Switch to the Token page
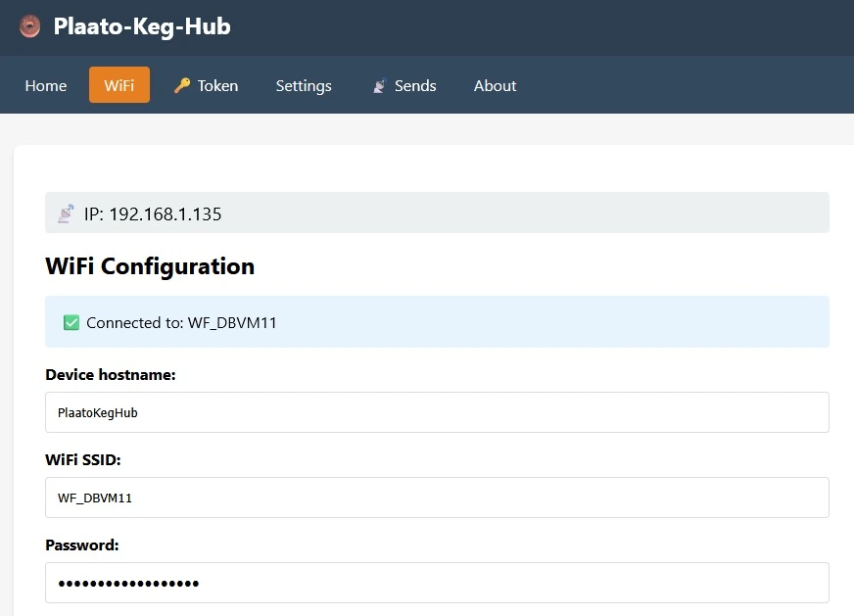Image resolution: width=854 pixels, height=616 pixels. (216, 86)
